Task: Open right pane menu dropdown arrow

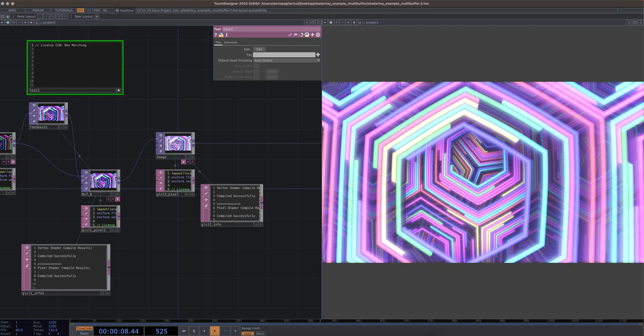Action: pyautogui.click(x=325, y=23)
